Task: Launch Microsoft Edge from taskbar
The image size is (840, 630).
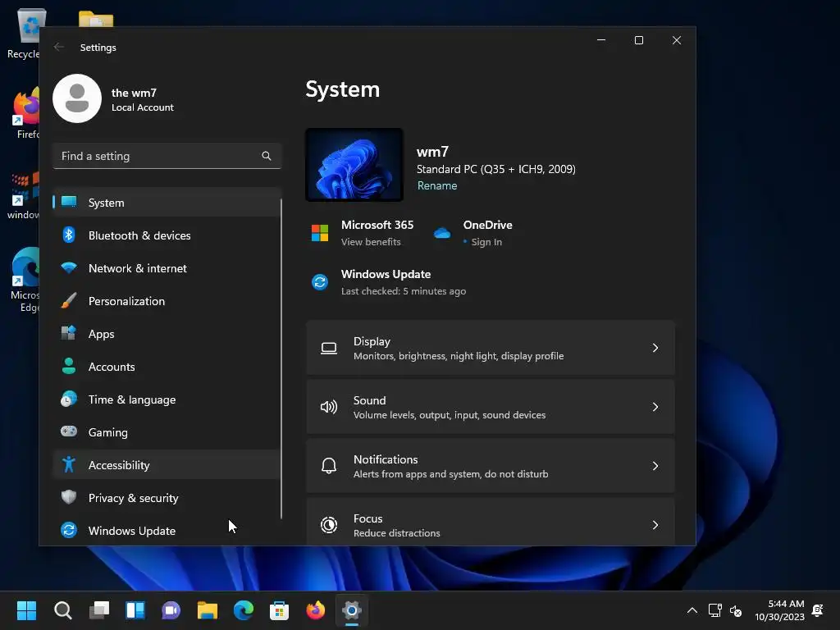Action: (243, 610)
